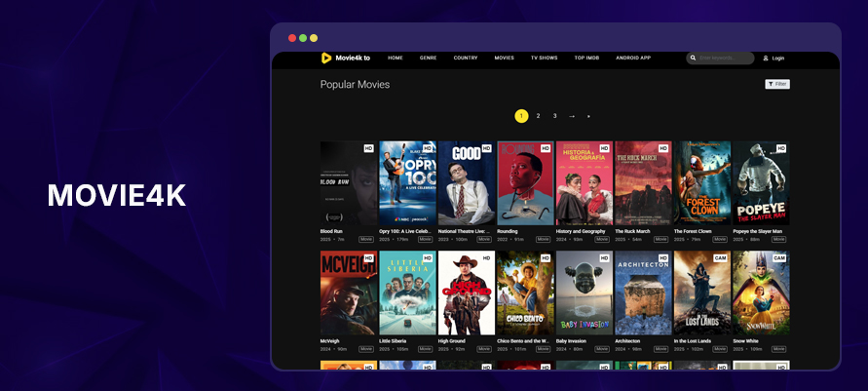
Task: Go to next page using arrow
Action: tap(572, 116)
